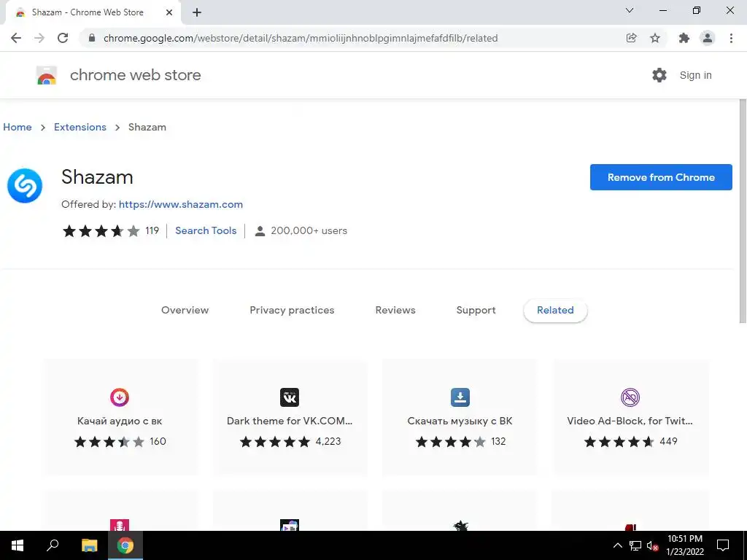747x560 pixels.
Task: Click the Video Ad-Block for Twitch icon
Action: tap(630, 397)
